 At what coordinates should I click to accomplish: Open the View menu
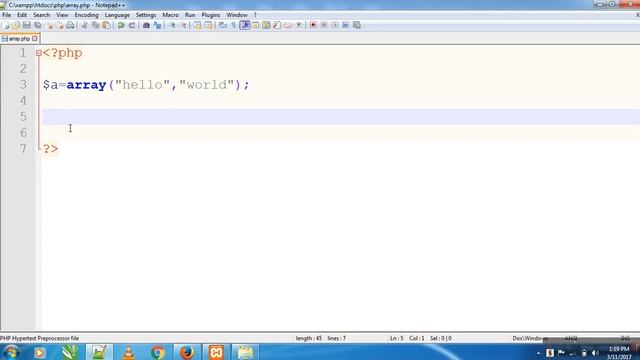pyautogui.click(x=62, y=15)
